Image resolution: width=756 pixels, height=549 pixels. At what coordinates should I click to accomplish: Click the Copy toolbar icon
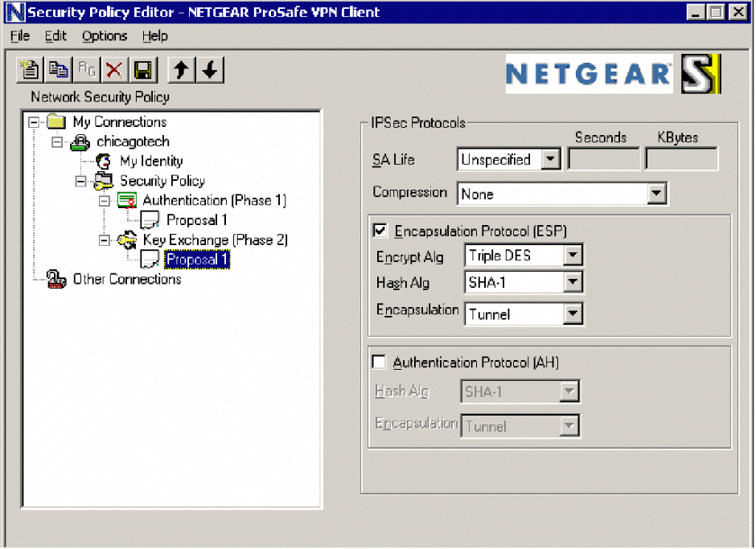coord(59,71)
